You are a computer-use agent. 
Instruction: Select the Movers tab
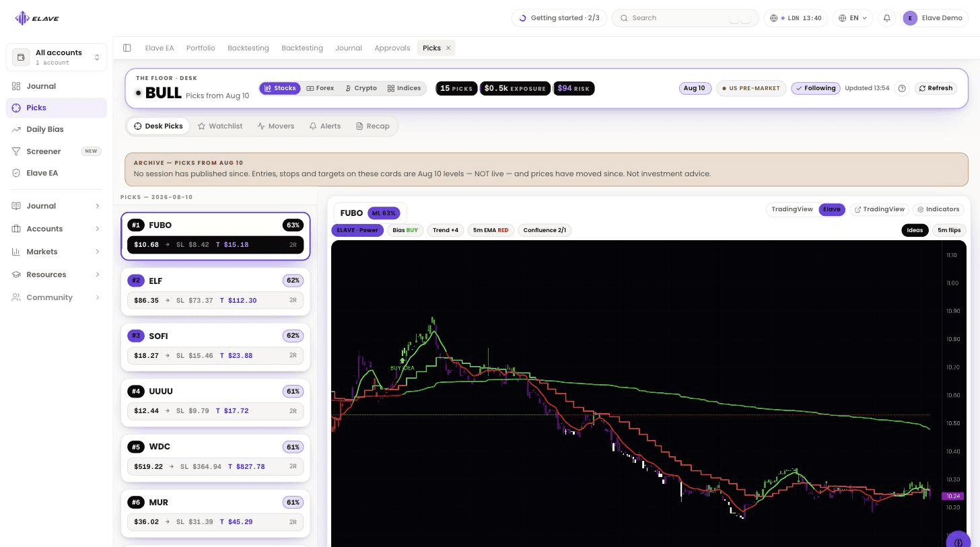tap(276, 126)
